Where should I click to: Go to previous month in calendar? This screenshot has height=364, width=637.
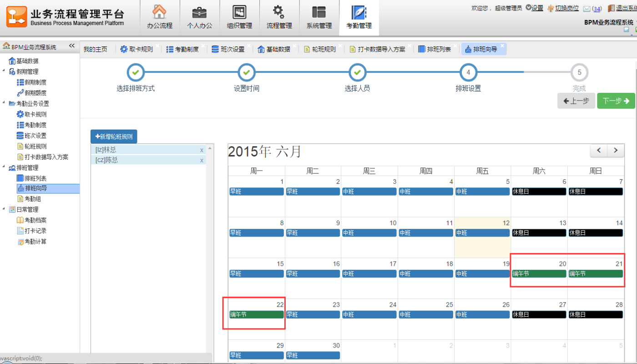click(599, 150)
